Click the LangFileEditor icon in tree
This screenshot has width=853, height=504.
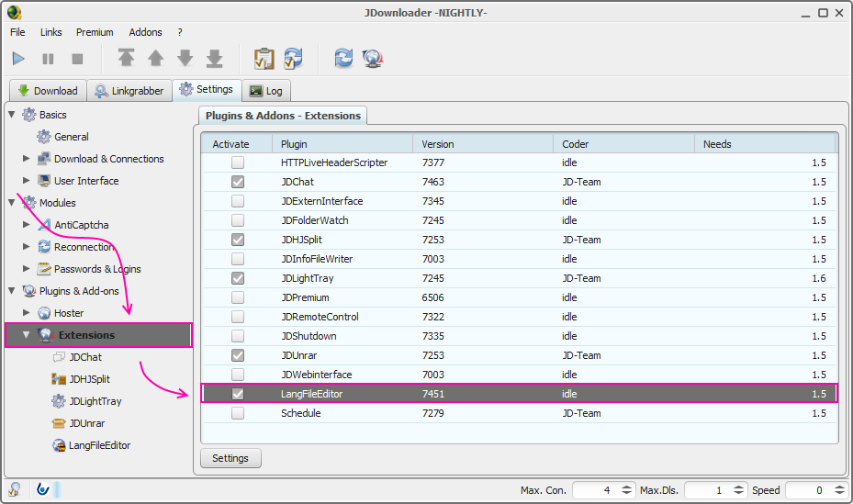pos(59,445)
